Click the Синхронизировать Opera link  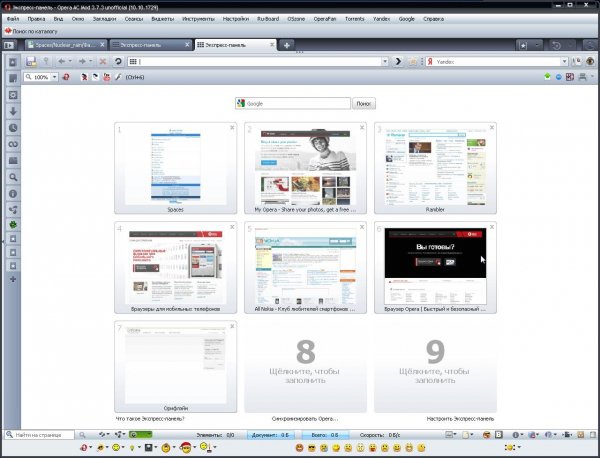[305, 419]
